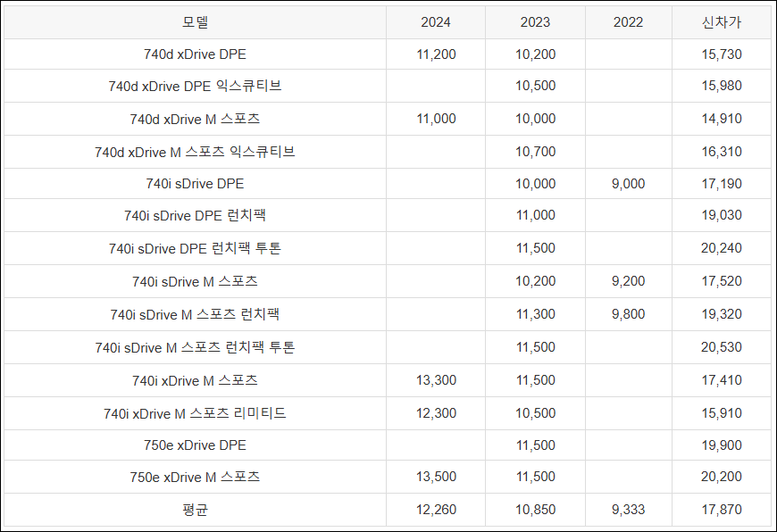Image resolution: width=777 pixels, height=532 pixels.
Task: Select 740d xDrive M 스포츠 익스큐티브 model name
Action: point(195,152)
